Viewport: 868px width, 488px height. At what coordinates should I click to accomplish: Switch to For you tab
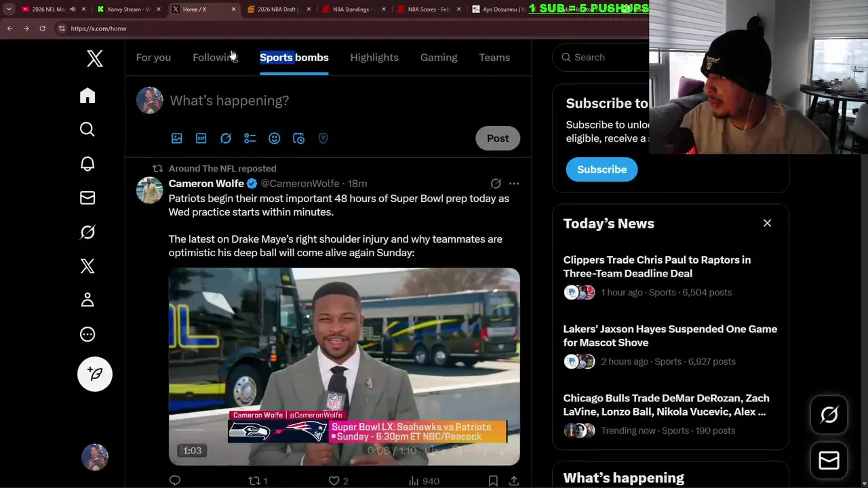pyautogui.click(x=153, y=58)
